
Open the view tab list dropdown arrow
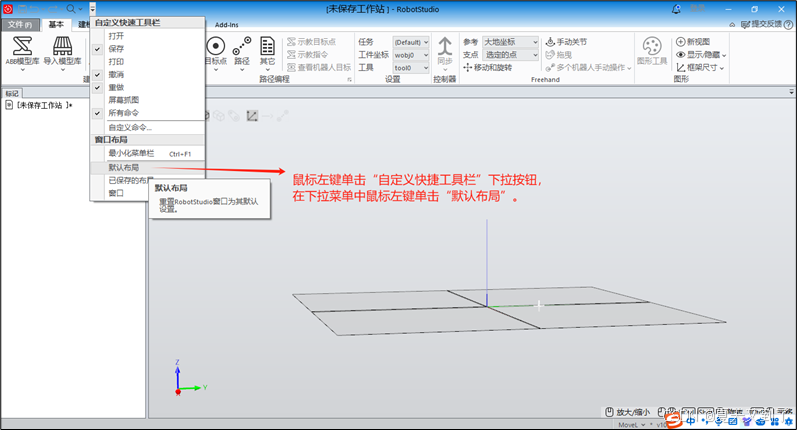point(791,92)
